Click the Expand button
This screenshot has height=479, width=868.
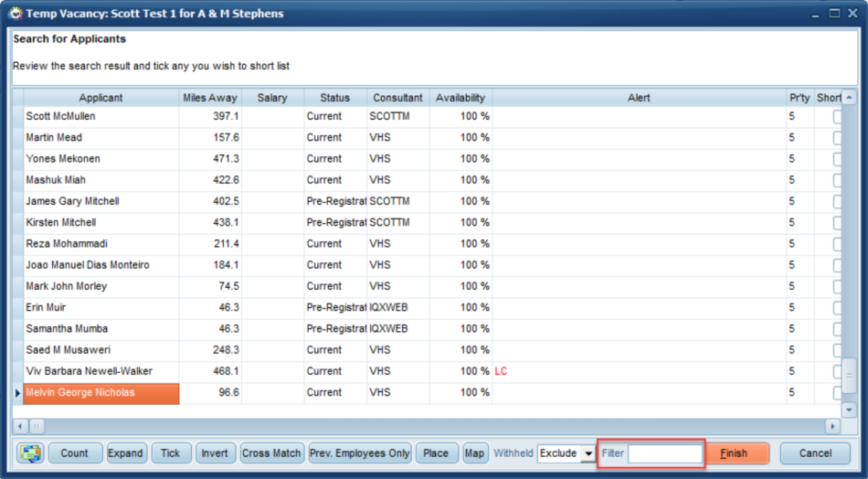click(126, 453)
